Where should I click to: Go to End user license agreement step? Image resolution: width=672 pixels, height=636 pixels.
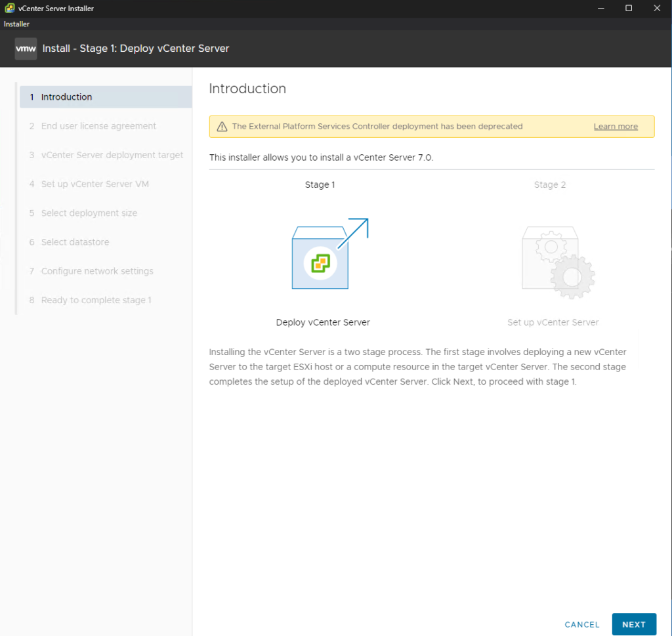click(98, 126)
